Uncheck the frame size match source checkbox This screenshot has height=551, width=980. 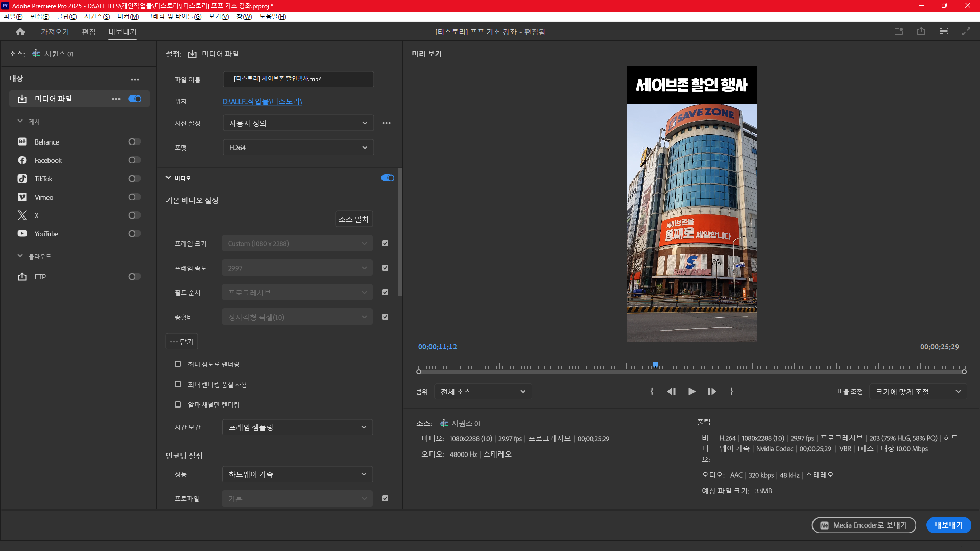(385, 244)
